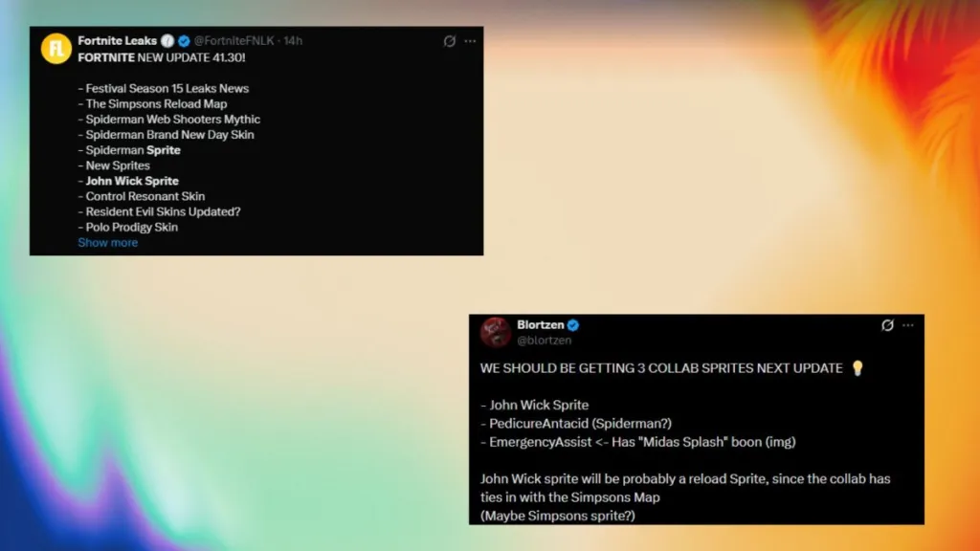
Task: Open the more options menu on Blortzen tweet
Action: click(x=908, y=325)
